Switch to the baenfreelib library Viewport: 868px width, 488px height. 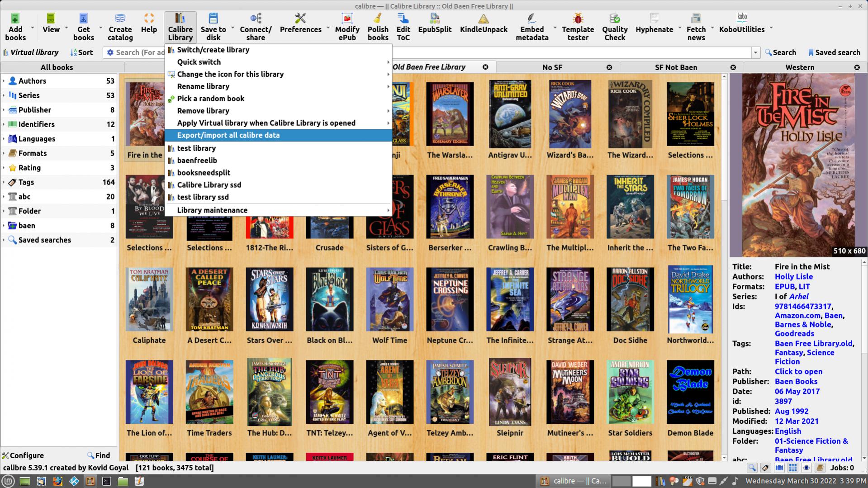tap(278, 161)
